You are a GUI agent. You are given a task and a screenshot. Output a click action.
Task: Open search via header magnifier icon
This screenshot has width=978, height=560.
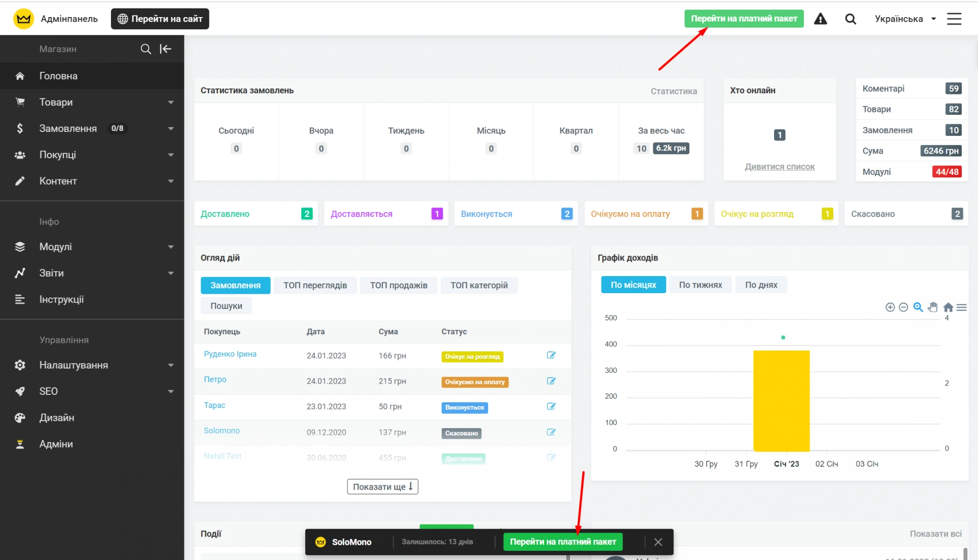[x=850, y=19]
